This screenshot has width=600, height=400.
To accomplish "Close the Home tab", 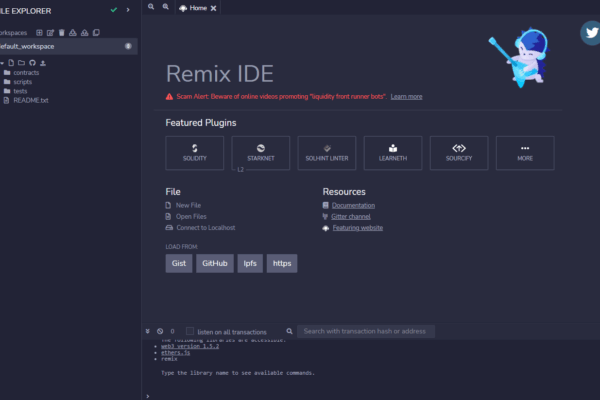I will [x=214, y=8].
